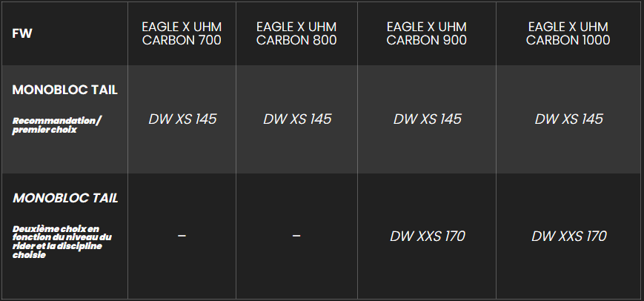Screen dimensions: 644x301
Task: Pick DW XS 145 in the CARBON 900 column
Action: coord(427,119)
